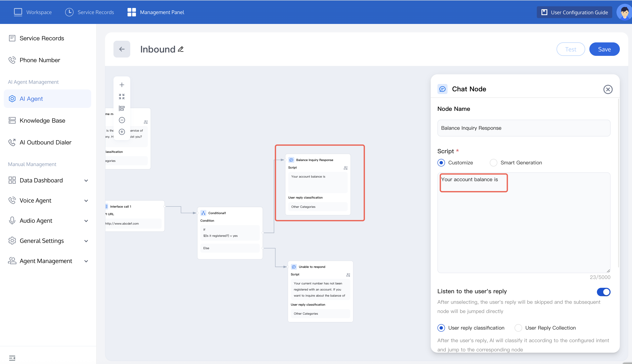Open the User Configuration Guide
The width and height of the screenshot is (632, 364).
pyautogui.click(x=574, y=12)
